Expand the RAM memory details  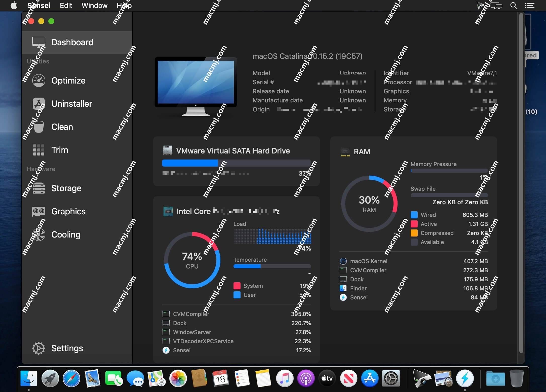[x=361, y=151]
